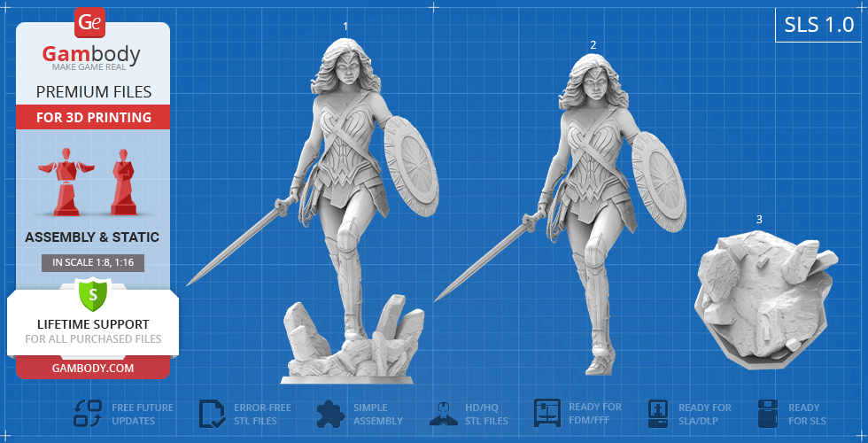Click the Lifetime Support heading text
The height and width of the screenshot is (443, 868).
pos(93,324)
